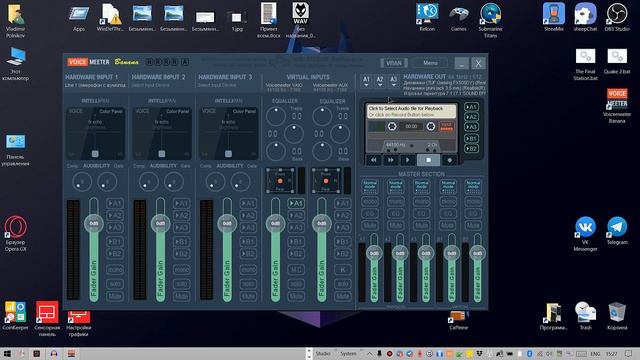The height and width of the screenshot is (360, 640).
Task: Open the OBS Studio desktop shortcut
Action: pos(617,18)
